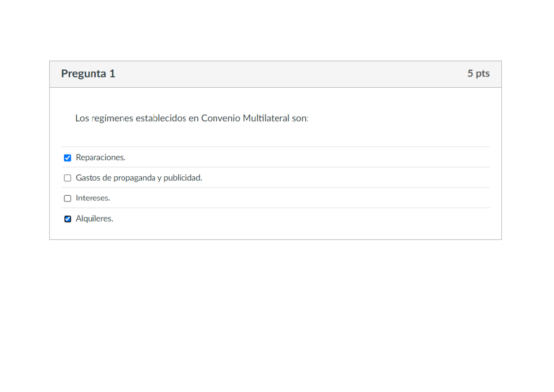Click the word establecidos in the question
This screenshot has width=554, height=392.
tap(161, 118)
